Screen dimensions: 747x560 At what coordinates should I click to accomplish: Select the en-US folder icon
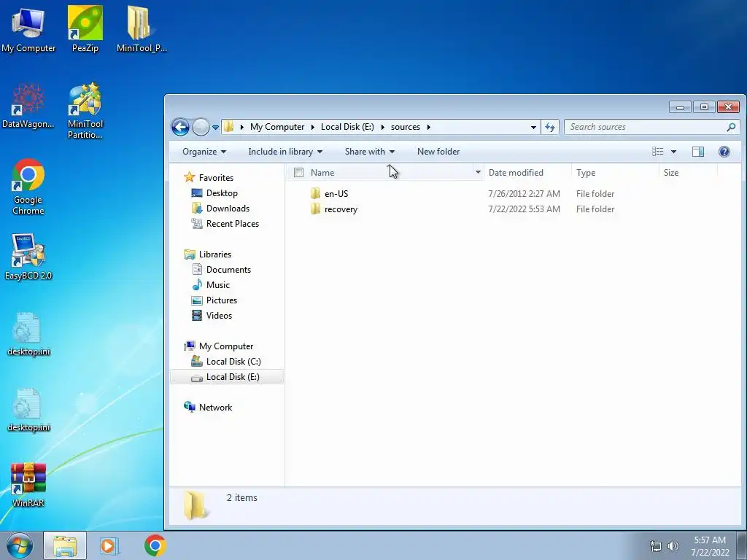tap(315, 193)
